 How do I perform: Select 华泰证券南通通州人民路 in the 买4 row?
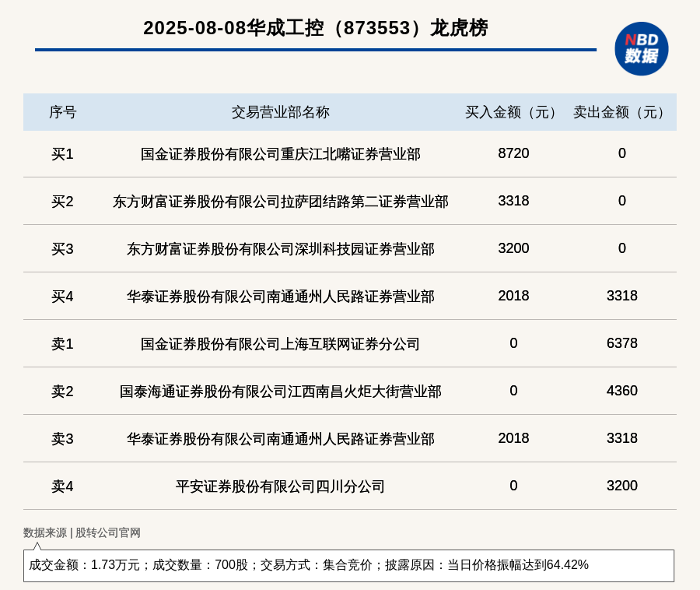(280, 297)
